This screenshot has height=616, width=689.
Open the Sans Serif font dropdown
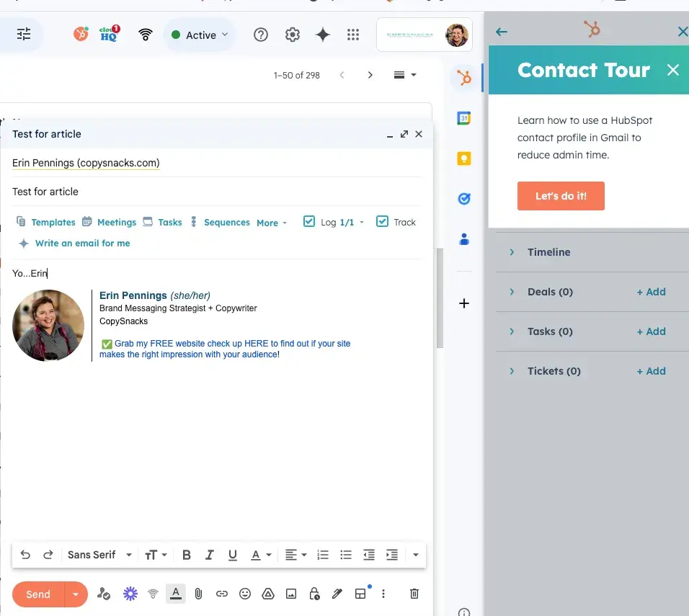click(x=99, y=555)
